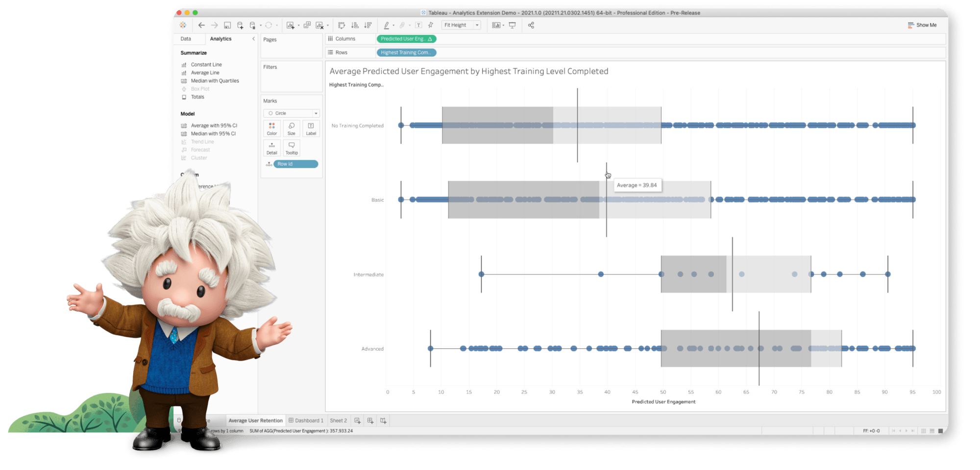Expand the clear sheet dropdown arrow
Screen dimensions: 980x470
click(328, 25)
